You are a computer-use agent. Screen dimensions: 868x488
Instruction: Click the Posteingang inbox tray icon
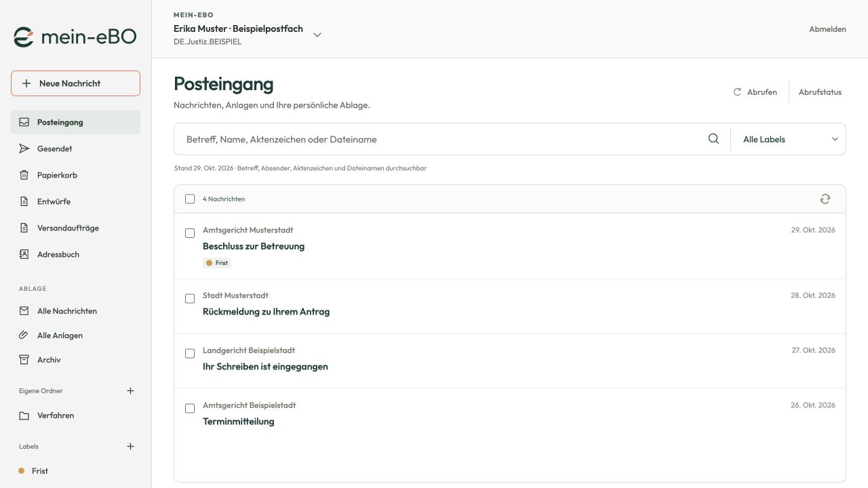(24, 122)
